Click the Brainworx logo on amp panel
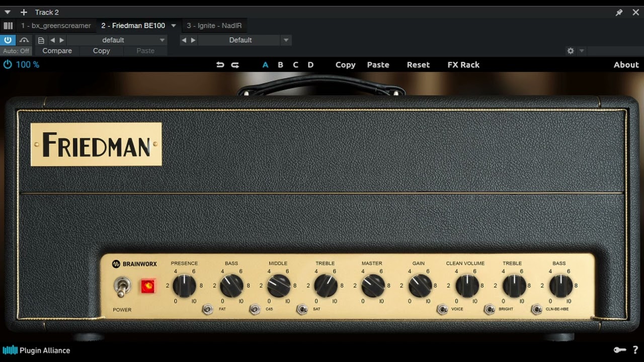Screen dimensions: 644x362 135,263
